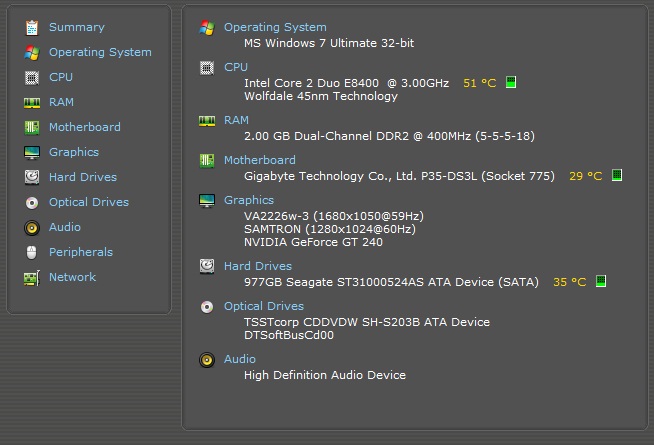Click the Motherboard heading in summary panel
The height and width of the screenshot is (445, 654).
(260, 160)
